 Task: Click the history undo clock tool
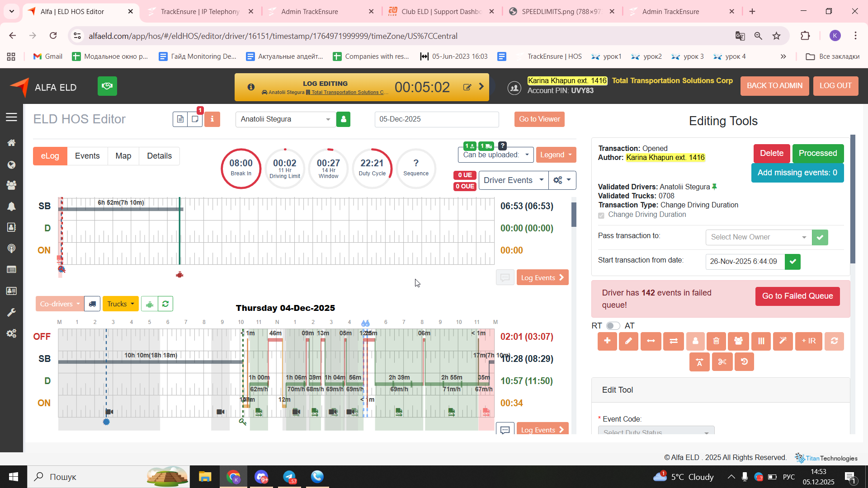744,362
